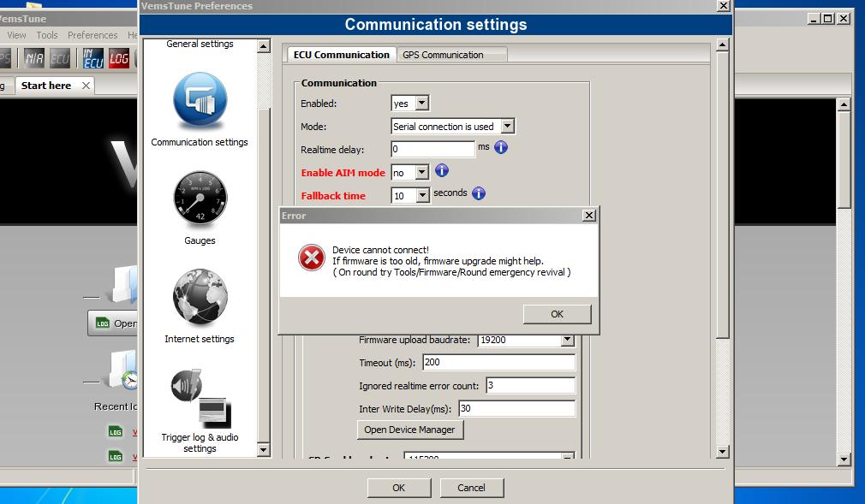Screen dimensions: 865x504
Task: Open the first recent log file icon
Action: 116,432
